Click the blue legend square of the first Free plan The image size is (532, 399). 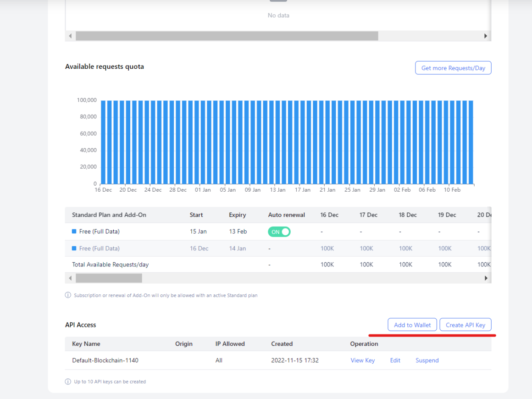coord(74,232)
